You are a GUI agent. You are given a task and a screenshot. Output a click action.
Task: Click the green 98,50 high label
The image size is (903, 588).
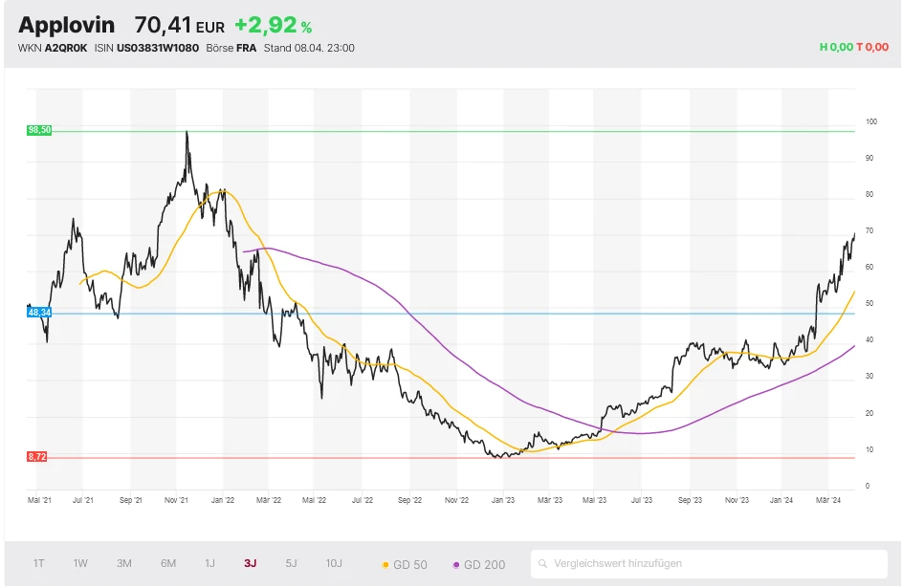coord(38,130)
